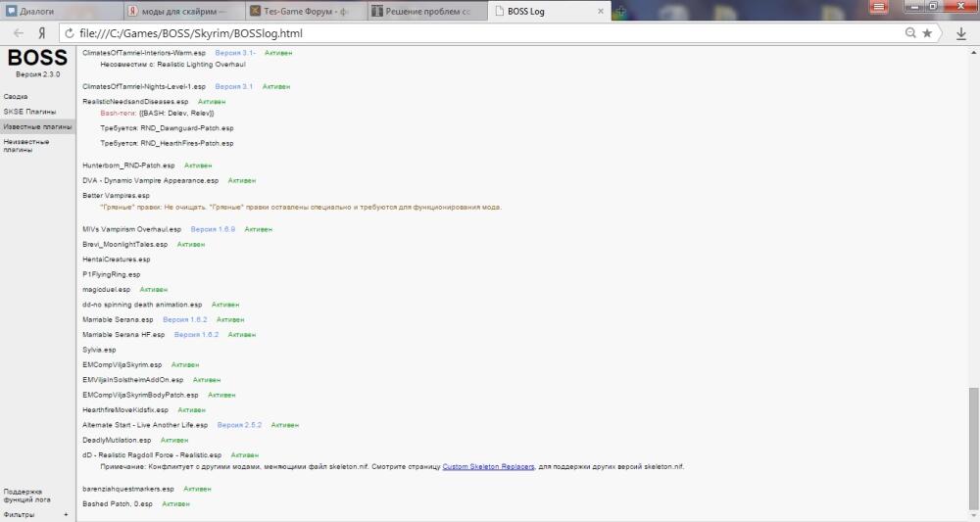Image resolution: width=980 pixels, height=522 pixels.
Task: Click MIVs Vampirism Overhaul.esp entry
Action: coord(132,229)
